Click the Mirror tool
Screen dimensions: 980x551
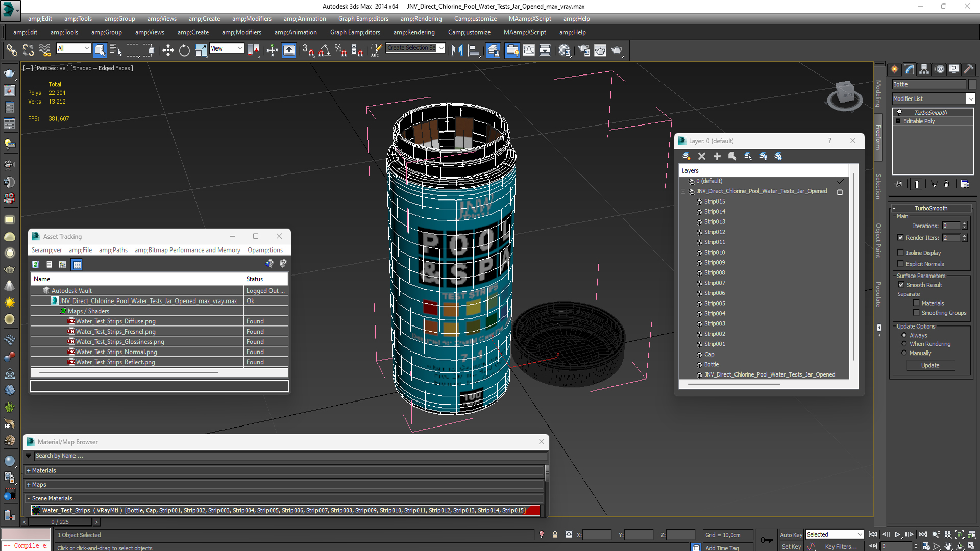tap(457, 50)
